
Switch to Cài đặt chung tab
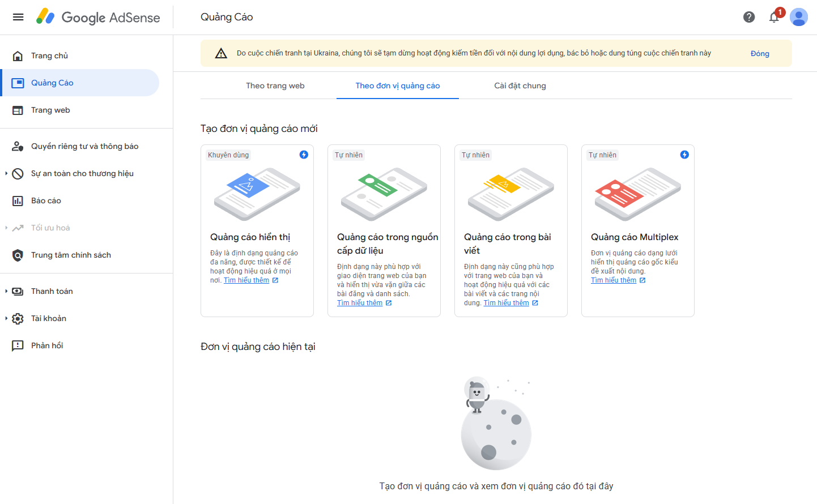click(x=520, y=86)
